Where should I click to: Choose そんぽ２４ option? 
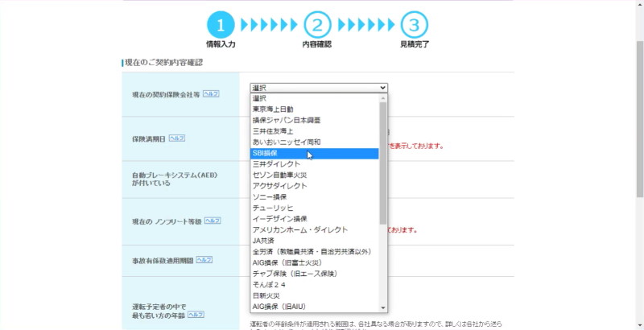tap(314, 284)
